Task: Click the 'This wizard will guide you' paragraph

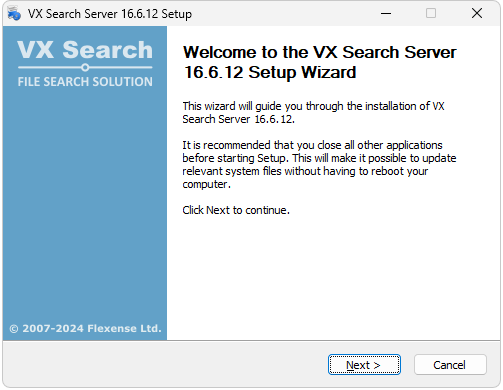Action: point(313,112)
